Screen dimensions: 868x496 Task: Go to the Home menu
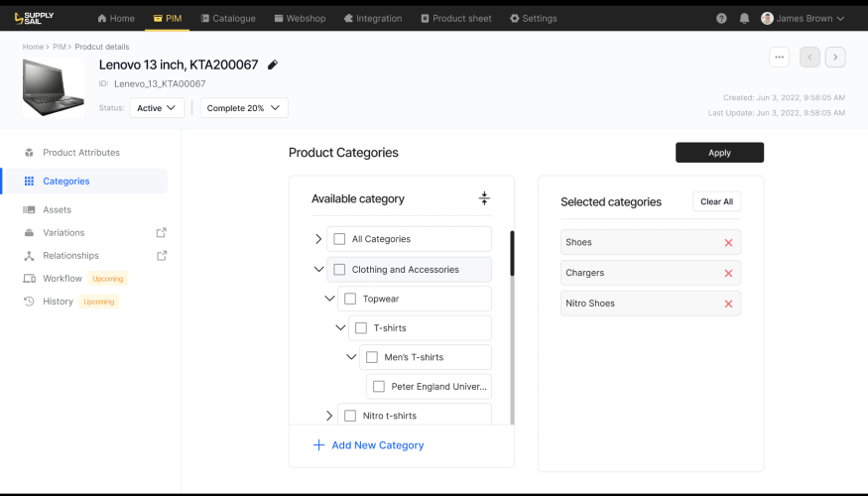[x=116, y=18]
